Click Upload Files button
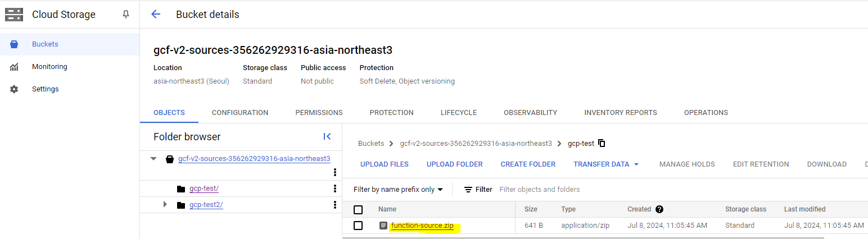The width and height of the screenshot is (868, 239). pos(385,164)
